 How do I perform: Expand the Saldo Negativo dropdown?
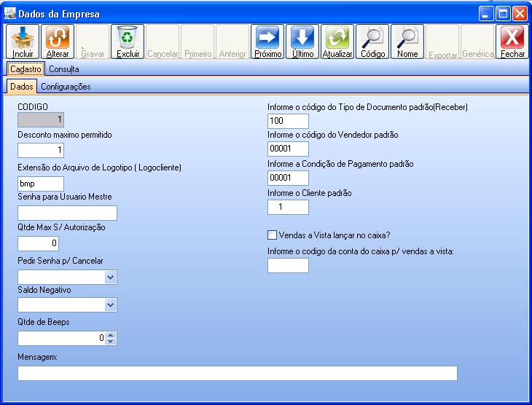coord(110,305)
